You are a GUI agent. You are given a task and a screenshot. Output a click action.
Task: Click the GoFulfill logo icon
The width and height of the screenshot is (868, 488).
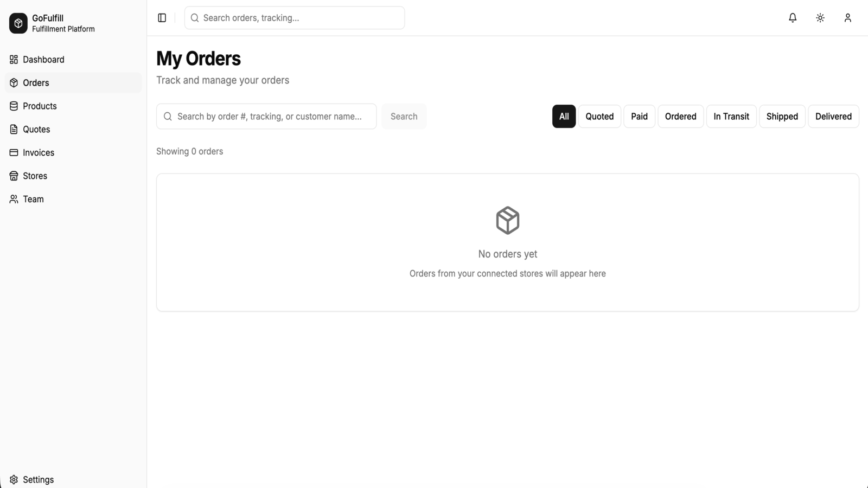[18, 23]
